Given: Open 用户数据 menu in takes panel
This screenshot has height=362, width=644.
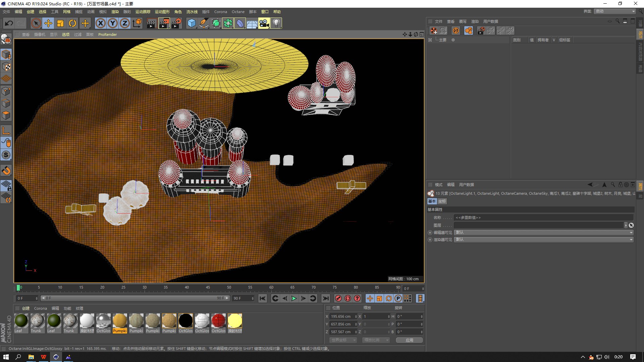Looking at the screenshot, I should tap(490, 21).
